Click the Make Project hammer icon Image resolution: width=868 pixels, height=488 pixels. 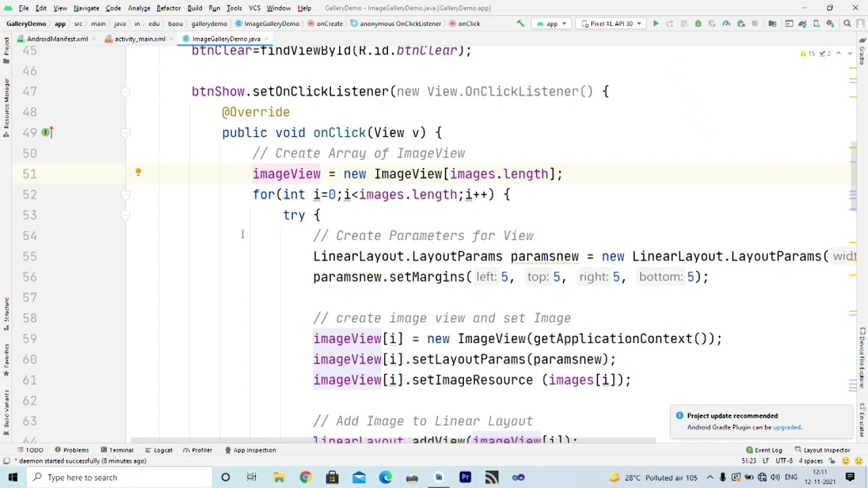[x=520, y=24]
